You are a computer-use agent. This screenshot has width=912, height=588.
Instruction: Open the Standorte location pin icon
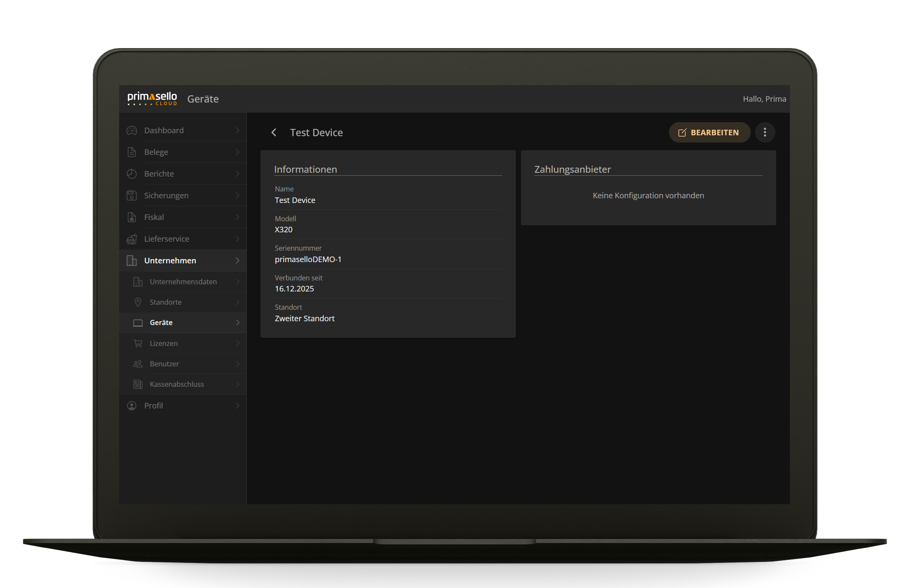pyautogui.click(x=138, y=302)
